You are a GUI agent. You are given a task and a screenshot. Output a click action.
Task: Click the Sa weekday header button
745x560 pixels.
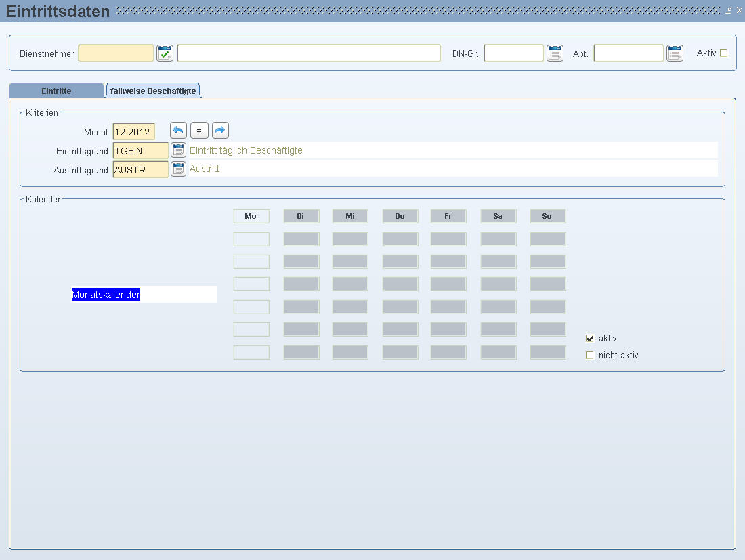(x=498, y=216)
